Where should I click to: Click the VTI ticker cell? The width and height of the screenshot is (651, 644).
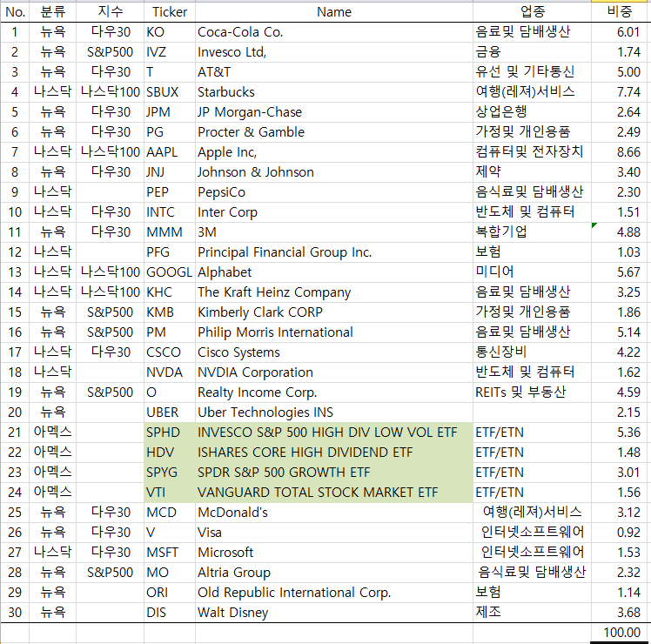(170, 492)
